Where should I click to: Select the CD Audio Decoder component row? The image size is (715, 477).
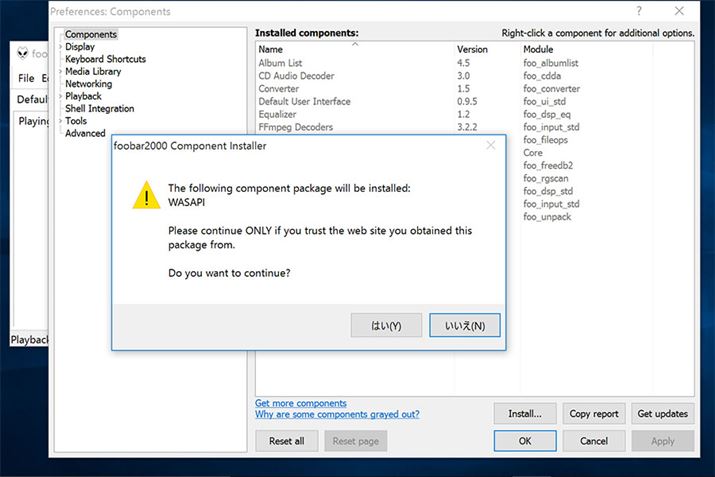474,76
